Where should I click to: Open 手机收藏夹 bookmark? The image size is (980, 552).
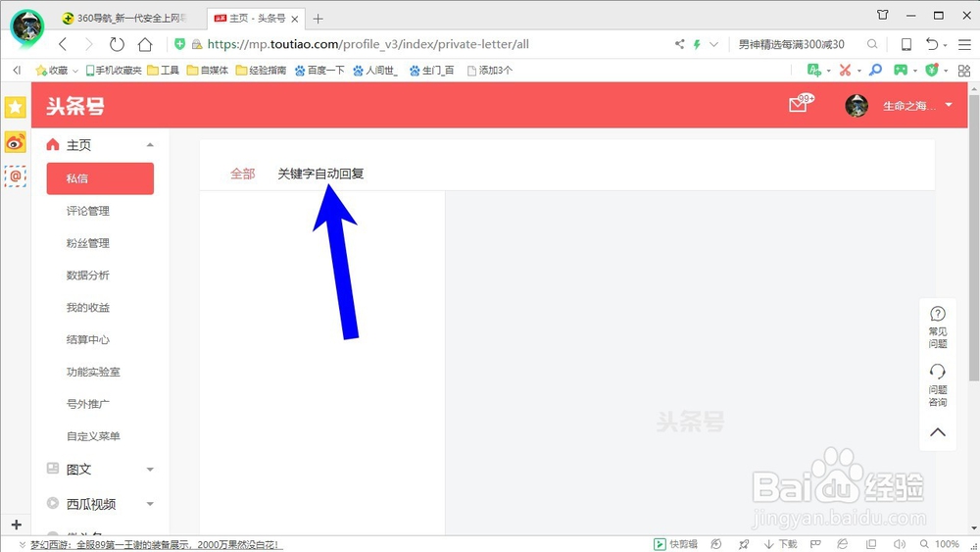(x=114, y=70)
